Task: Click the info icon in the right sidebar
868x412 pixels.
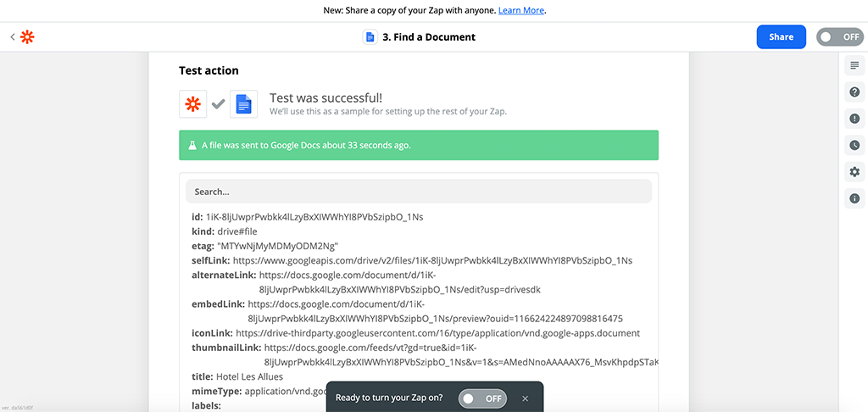Action: (854, 198)
